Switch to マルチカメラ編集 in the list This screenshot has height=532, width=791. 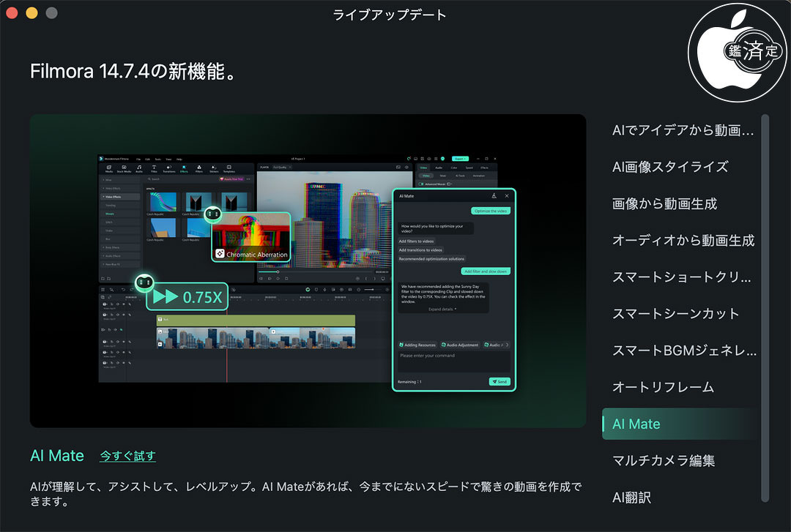664,460
